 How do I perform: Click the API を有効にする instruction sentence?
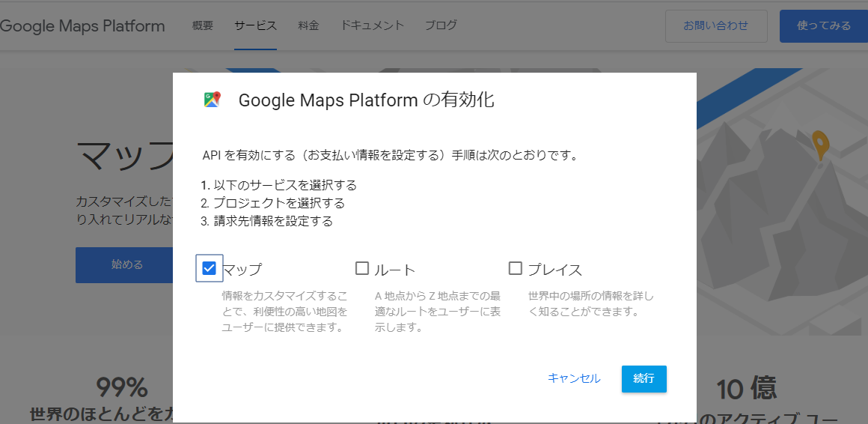[x=391, y=155]
